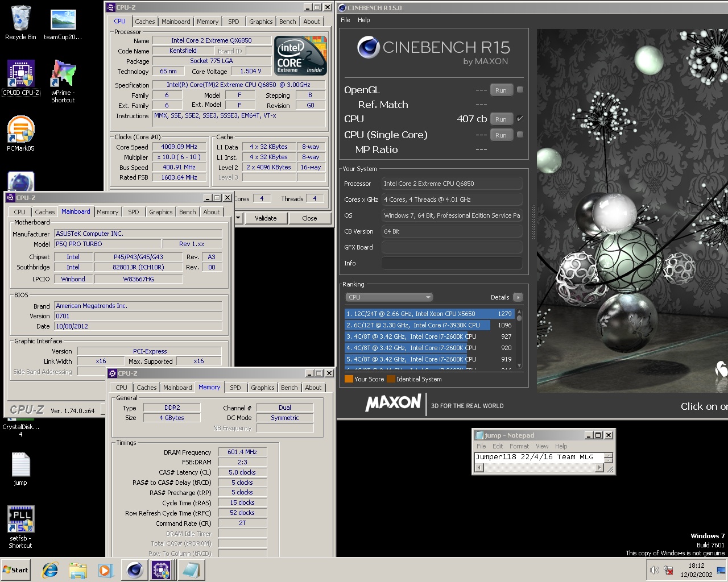This screenshot has width=728, height=582.
Task: Switch to Bench tab in top CPU-Z
Action: point(288,22)
